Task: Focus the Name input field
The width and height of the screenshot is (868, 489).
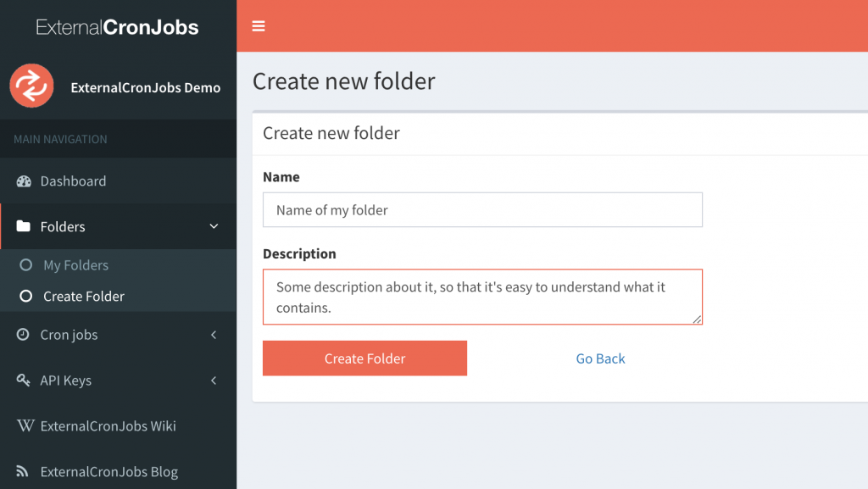Action: 482,209
